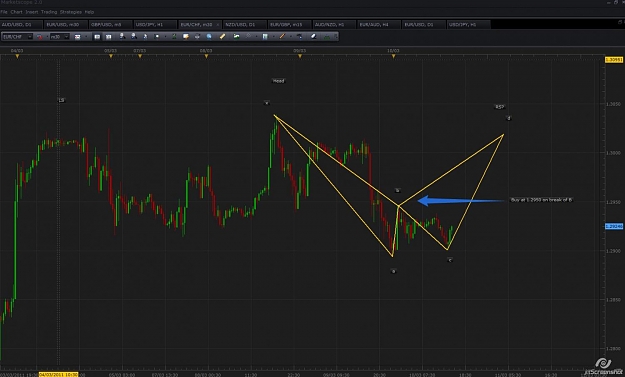The image size is (625, 377).
Task: Select the orange line drawing tool
Action: [x=282, y=37]
